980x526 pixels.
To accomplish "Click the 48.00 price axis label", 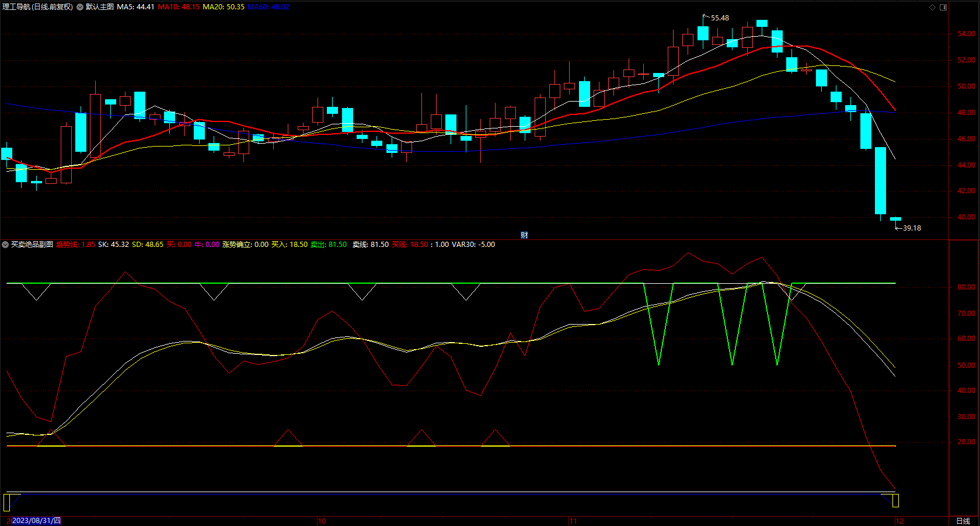I will 966,113.
